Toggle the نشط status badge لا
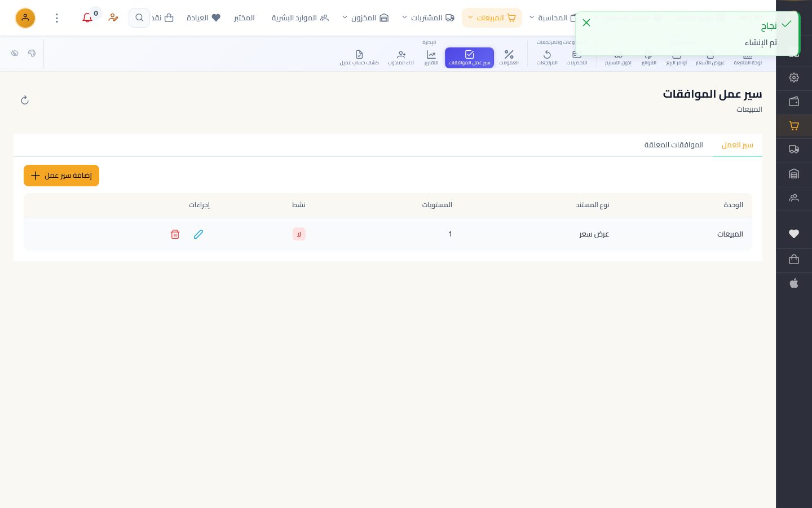The image size is (812, 508). pos(299,234)
